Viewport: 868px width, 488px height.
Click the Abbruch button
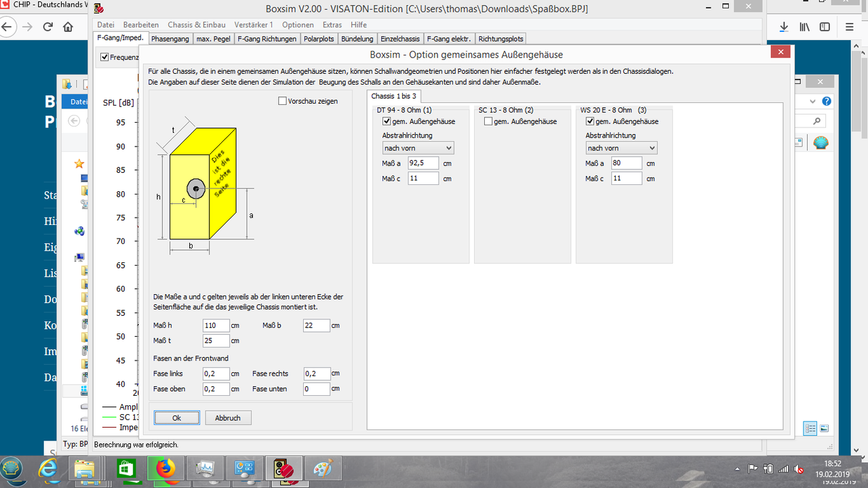click(228, 418)
